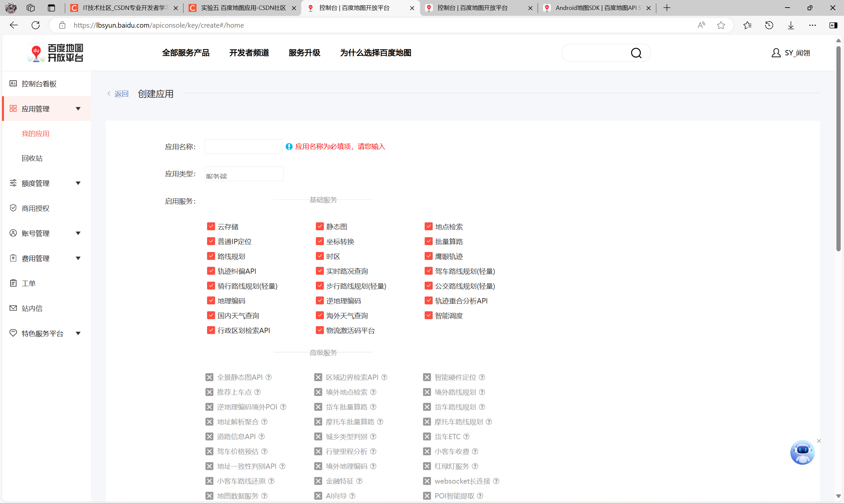Open the chatbot assistant robot icon
The image size is (844, 504).
[802, 453]
